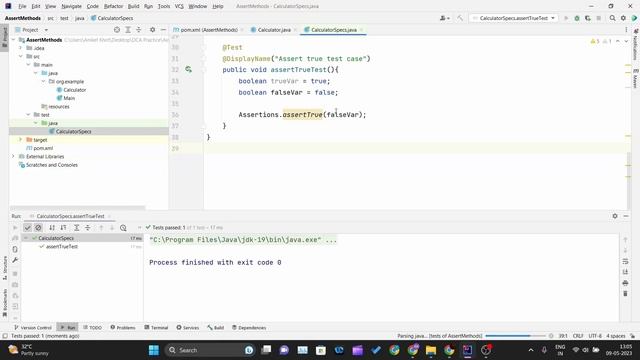Collapse the org.example package
The height and width of the screenshot is (360, 640).
coord(43,81)
